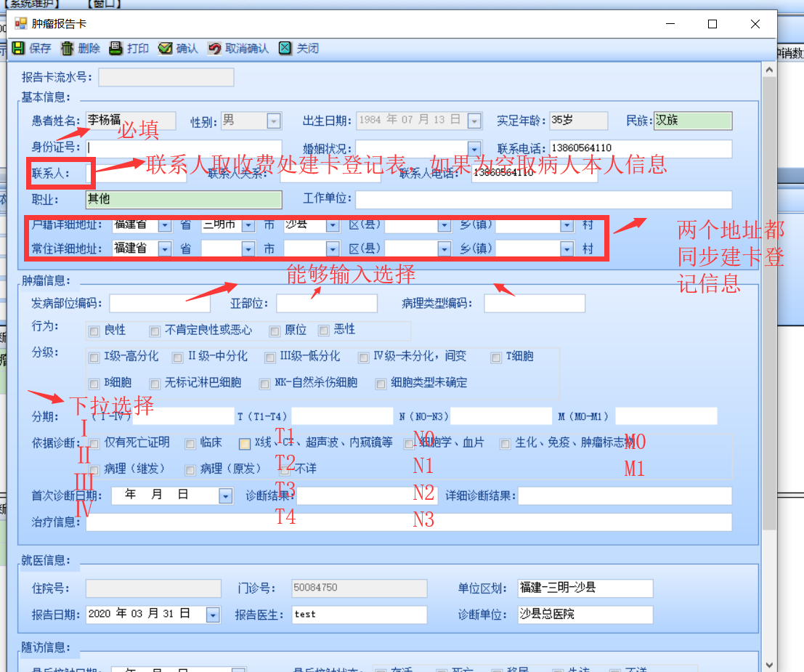The height and width of the screenshot is (672, 804).
Task: Check the 不肯定良性或恶心 checkbox
Action: click(155, 331)
